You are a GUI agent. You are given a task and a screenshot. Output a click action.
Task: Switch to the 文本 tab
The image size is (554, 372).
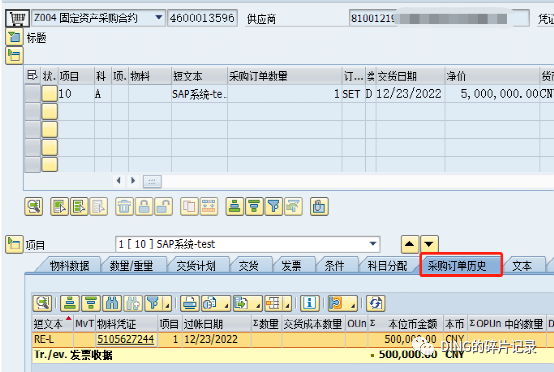[x=522, y=266]
